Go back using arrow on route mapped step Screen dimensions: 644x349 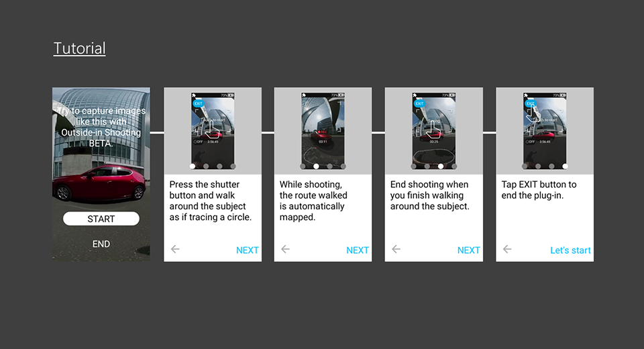pos(286,249)
